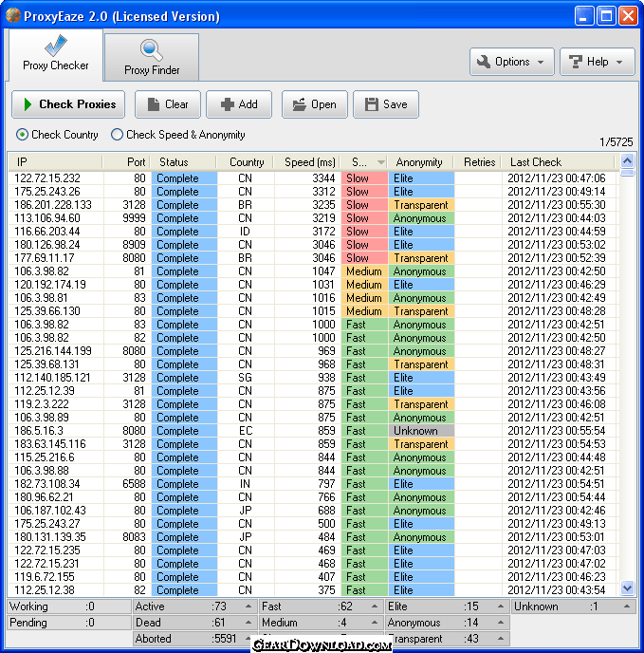This screenshot has height=653, width=644.
Task: Expand the Dead count arrow
Action: point(248,623)
